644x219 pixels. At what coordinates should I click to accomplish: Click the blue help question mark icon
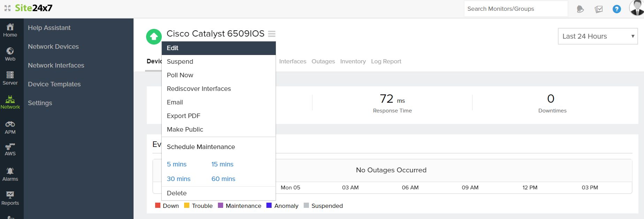point(616,9)
